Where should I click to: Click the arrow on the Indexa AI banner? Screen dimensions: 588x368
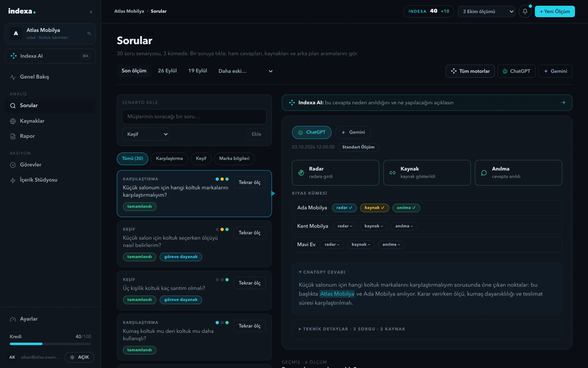(x=563, y=102)
